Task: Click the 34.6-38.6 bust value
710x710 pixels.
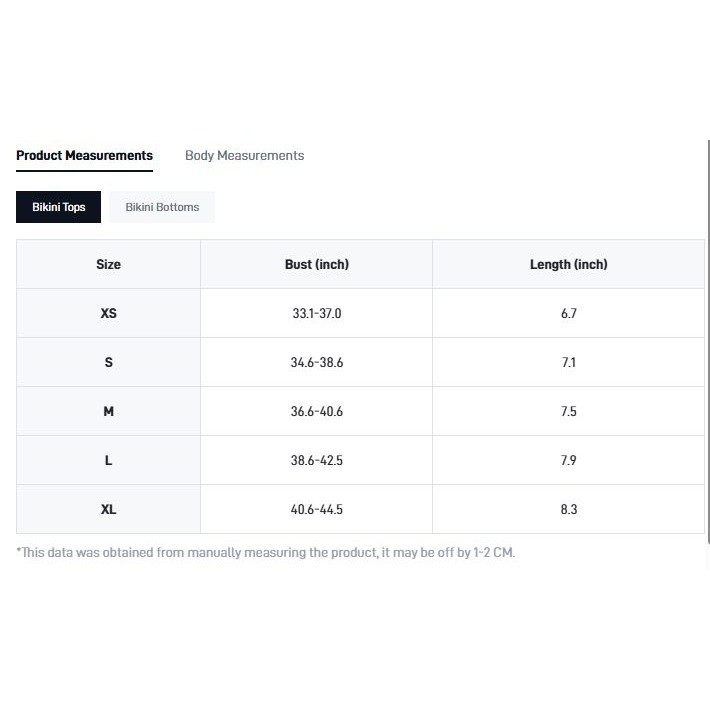Action: (x=317, y=362)
